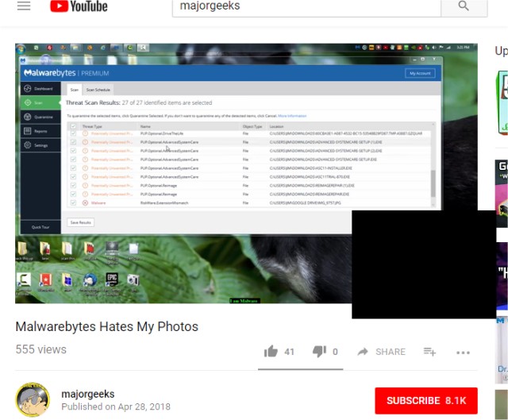Image resolution: width=508 pixels, height=420 pixels.
Task: Click the results list scroll-up arrow
Action: coord(433,124)
